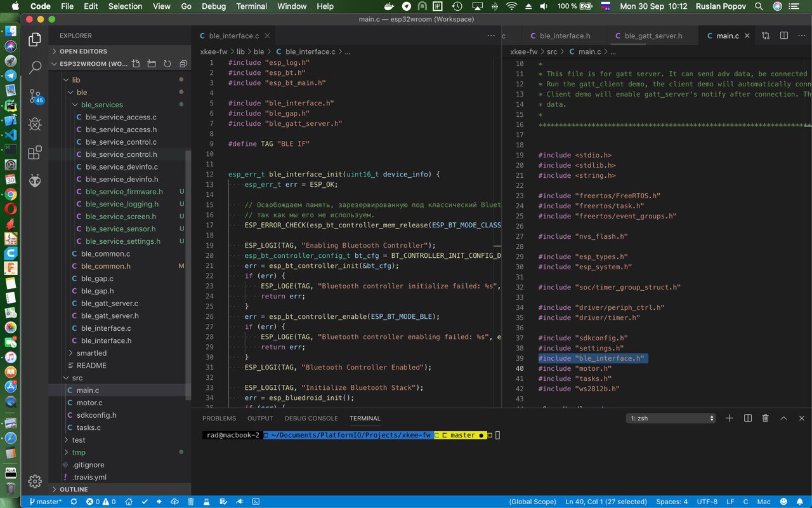Open the Terminal menu in menu bar
The height and width of the screenshot is (508, 812).
click(251, 6)
